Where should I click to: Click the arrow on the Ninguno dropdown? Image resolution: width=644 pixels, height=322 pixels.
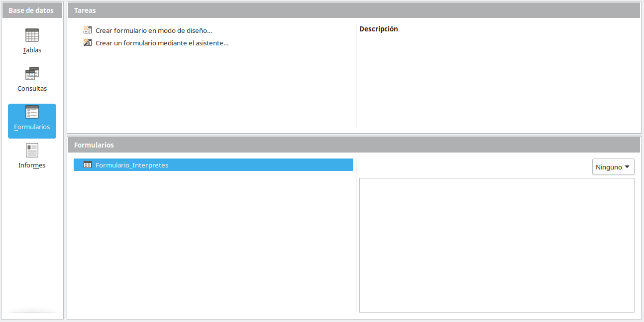pos(627,167)
